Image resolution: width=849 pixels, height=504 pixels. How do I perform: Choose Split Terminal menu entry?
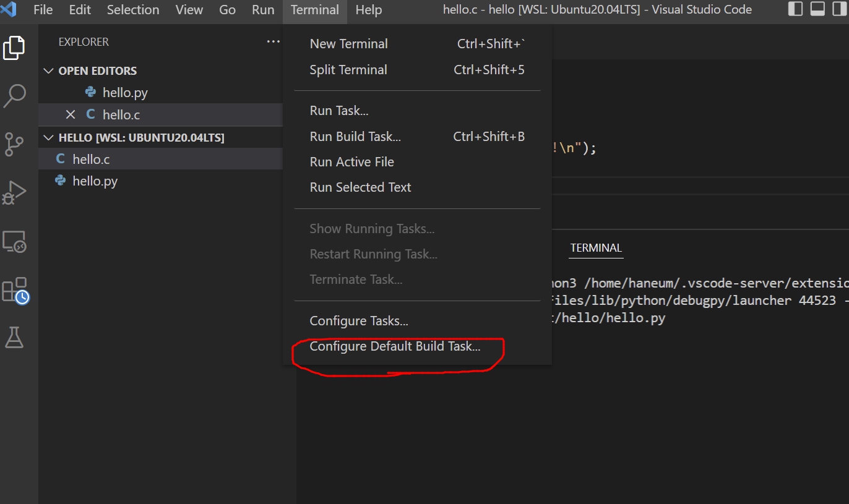(417, 70)
